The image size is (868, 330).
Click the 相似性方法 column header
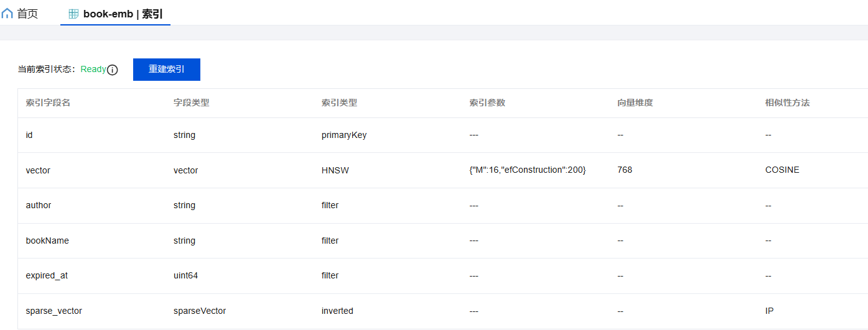pyautogui.click(x=787, y=103)
